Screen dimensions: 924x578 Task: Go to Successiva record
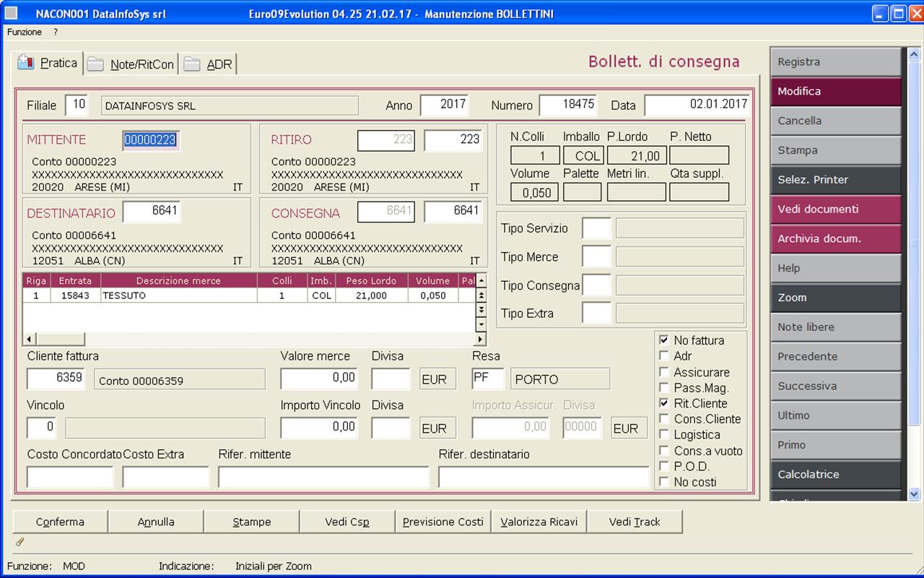coord(835,387)
